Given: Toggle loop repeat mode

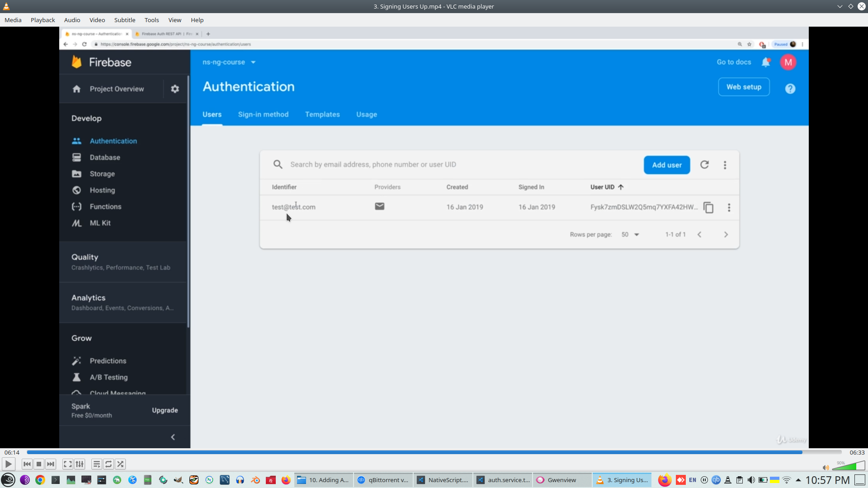Looking at the screenshot, I should [108, 464].
